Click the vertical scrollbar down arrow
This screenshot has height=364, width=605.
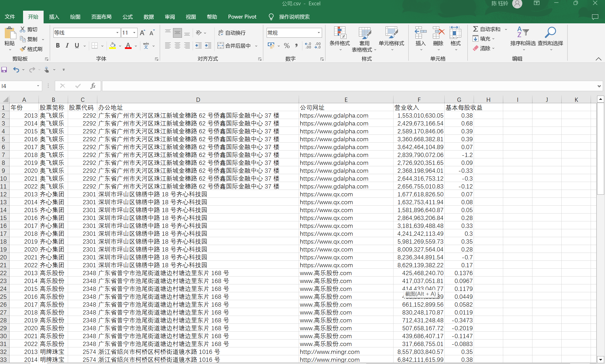(x=600, y=359)
